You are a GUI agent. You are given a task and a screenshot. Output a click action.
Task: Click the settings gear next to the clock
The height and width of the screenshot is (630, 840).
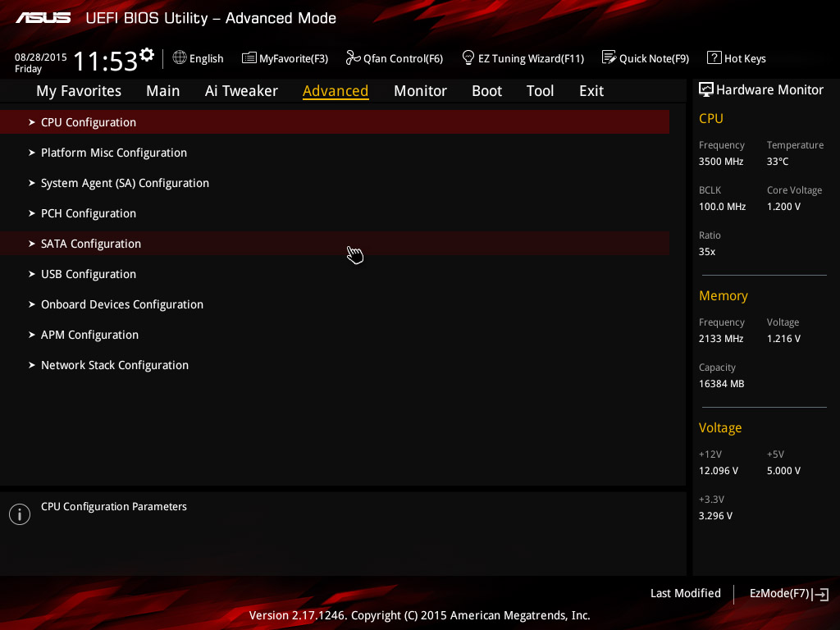[x=147, y=55]
